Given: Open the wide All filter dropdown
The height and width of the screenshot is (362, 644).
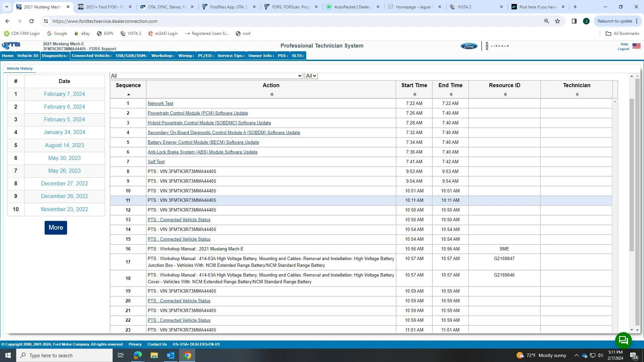Looking at the screenshot, I should click(x=206, y=76).
